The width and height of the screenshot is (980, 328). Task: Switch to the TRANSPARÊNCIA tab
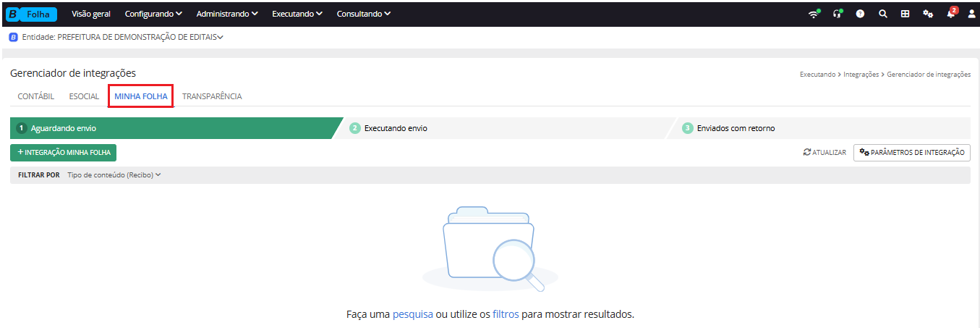tap(212, 96)
